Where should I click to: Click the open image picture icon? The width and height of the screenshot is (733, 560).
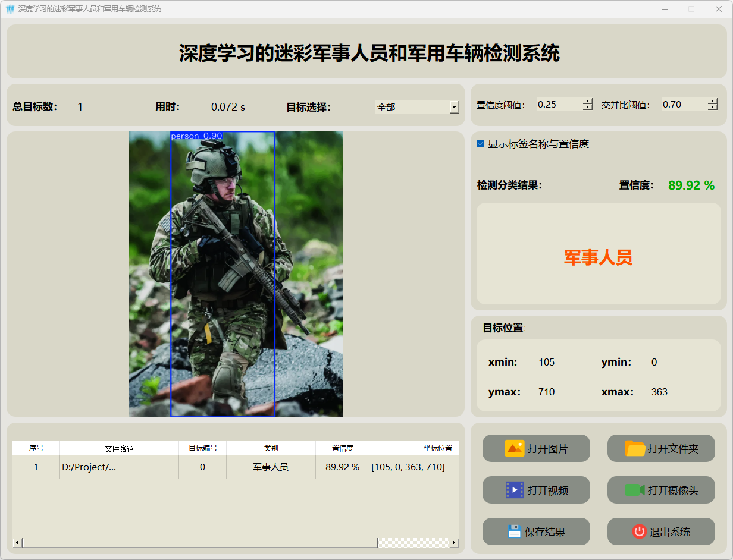pos(514,448)
